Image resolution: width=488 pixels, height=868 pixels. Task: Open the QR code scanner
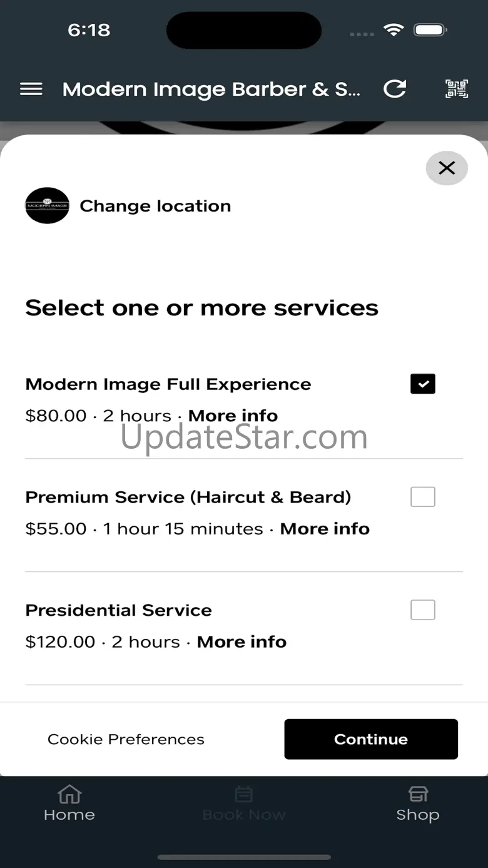[x=457, y=89]
